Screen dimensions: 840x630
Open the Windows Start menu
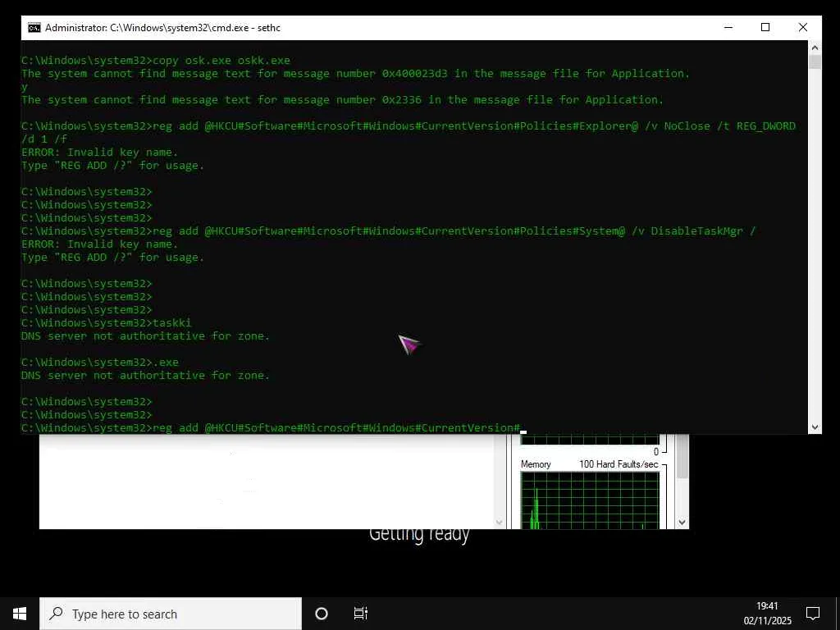(x=20, y=614)
